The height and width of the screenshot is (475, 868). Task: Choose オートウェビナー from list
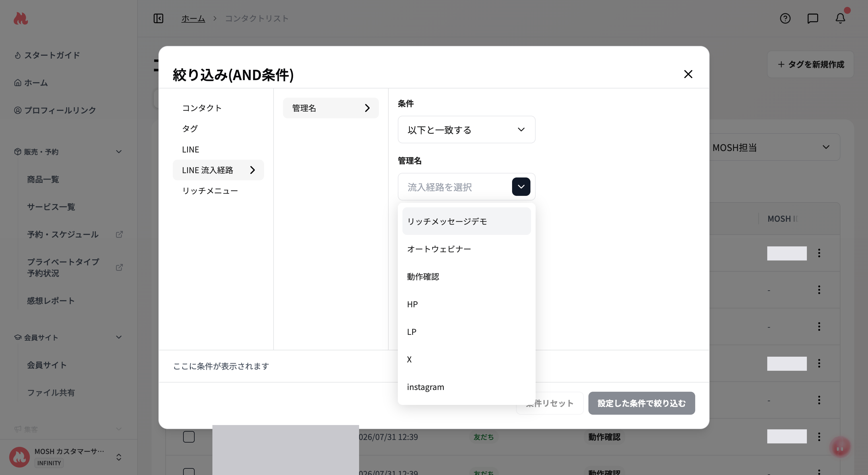coord(466,249)
